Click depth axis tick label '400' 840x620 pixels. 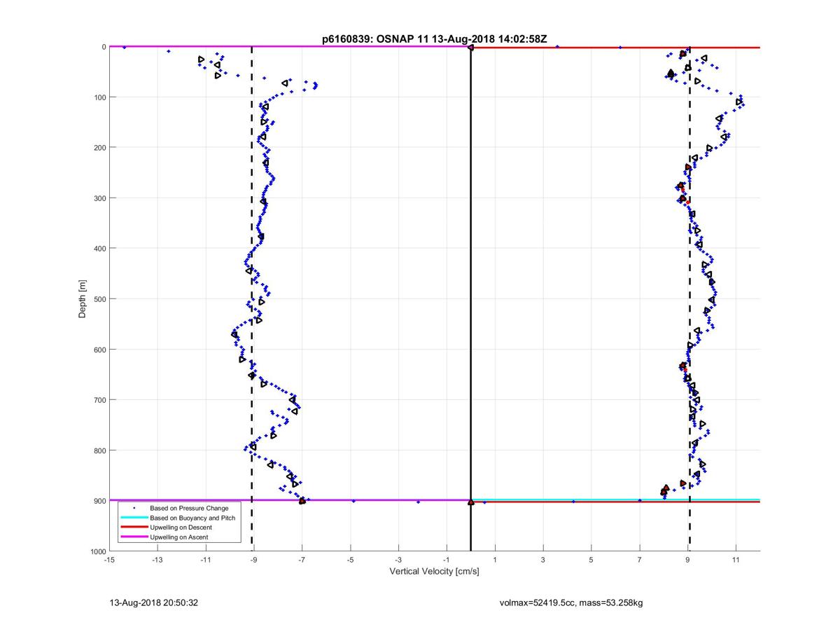click(99, 248)
